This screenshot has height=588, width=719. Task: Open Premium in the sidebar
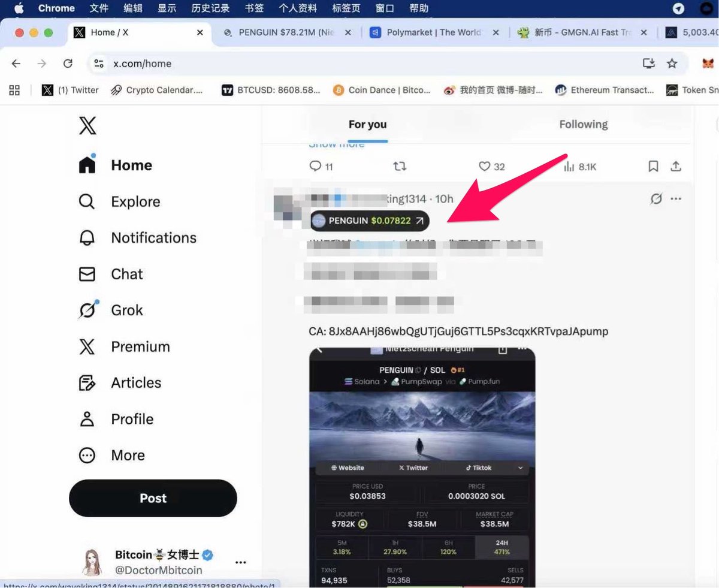124,347
